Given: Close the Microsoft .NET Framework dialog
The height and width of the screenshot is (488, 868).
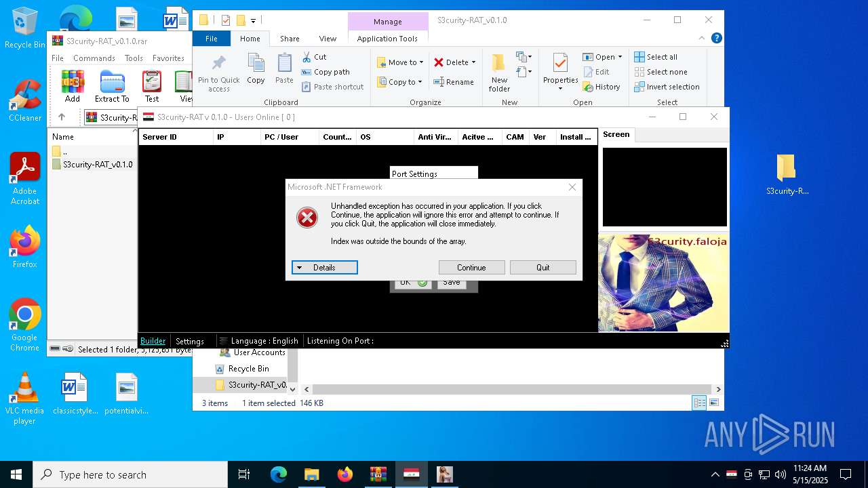Looking at the screenshot, I should [572, 187].
